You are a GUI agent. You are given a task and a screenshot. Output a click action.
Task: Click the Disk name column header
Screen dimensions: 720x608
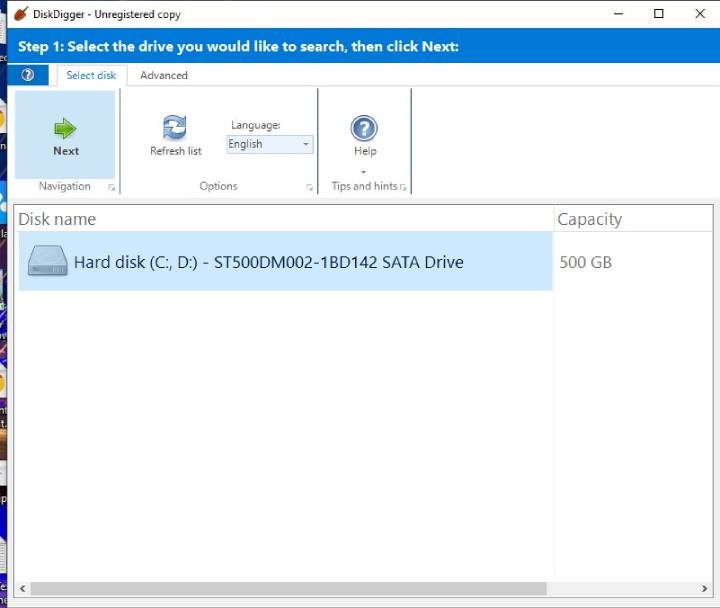[x=284, y=219]
